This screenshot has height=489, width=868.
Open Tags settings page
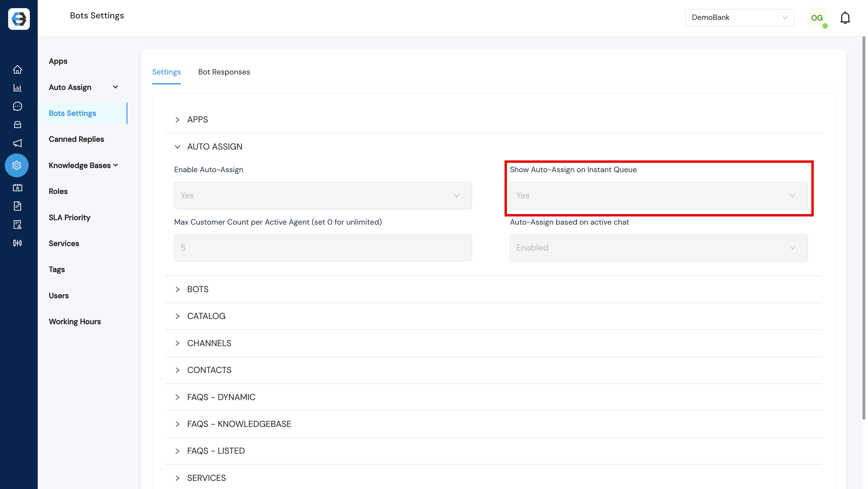(x=57, y=270)
